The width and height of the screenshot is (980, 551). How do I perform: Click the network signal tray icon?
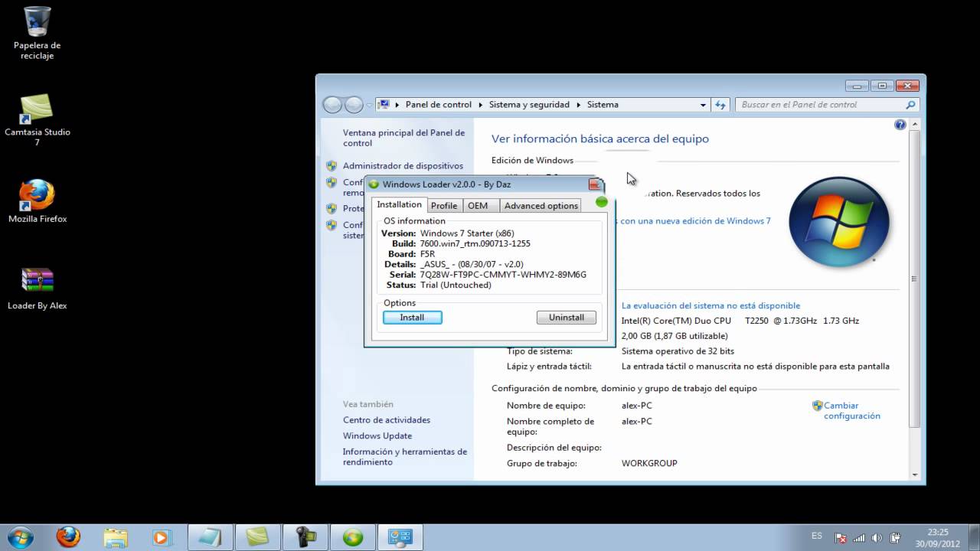(859, 537)
